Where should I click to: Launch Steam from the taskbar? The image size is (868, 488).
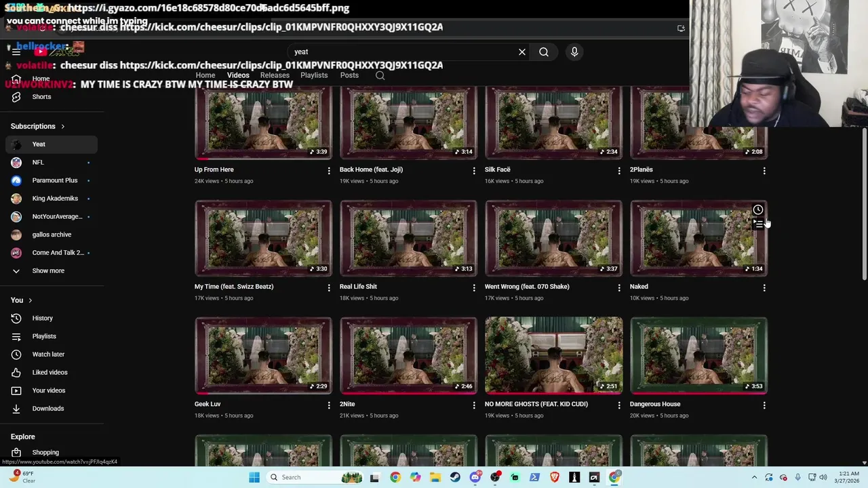[455, 477]
